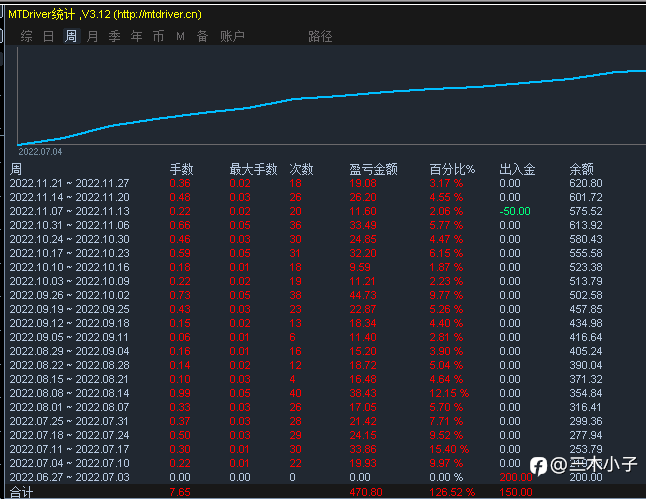This screenshot has height=499, width=646.
Task: Click the 470.80 total profit value
Action: (x=366, y=492)
